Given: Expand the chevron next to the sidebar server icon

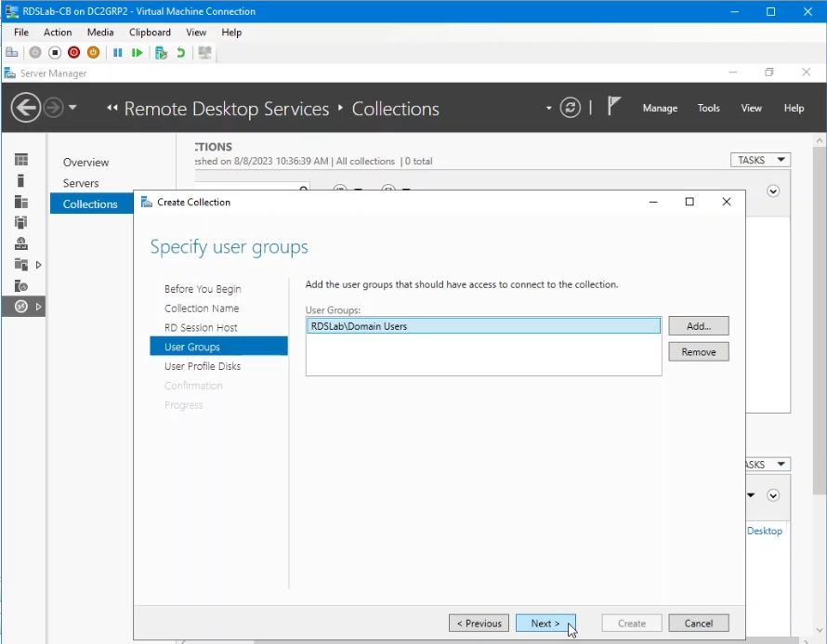Looking at the screenshot, I should tap(38, 264).
